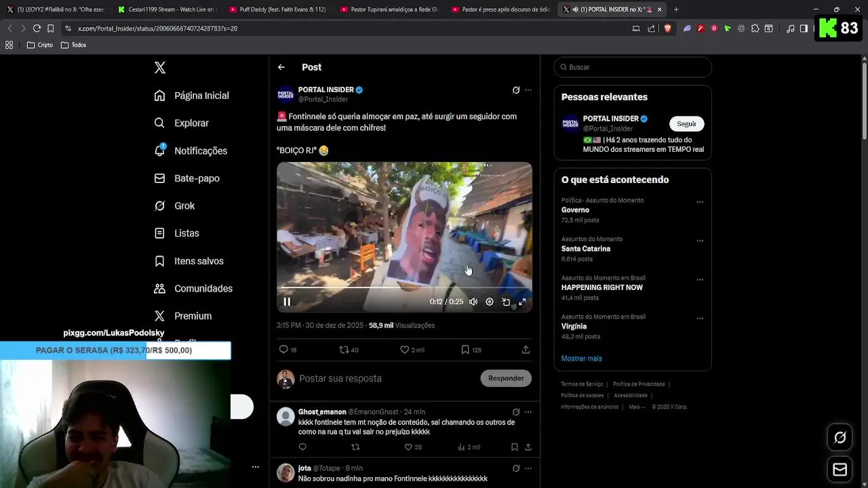Enter fullscreen for the video
The height and width of the screenshot is (488, 868).
tap(522, 302)
